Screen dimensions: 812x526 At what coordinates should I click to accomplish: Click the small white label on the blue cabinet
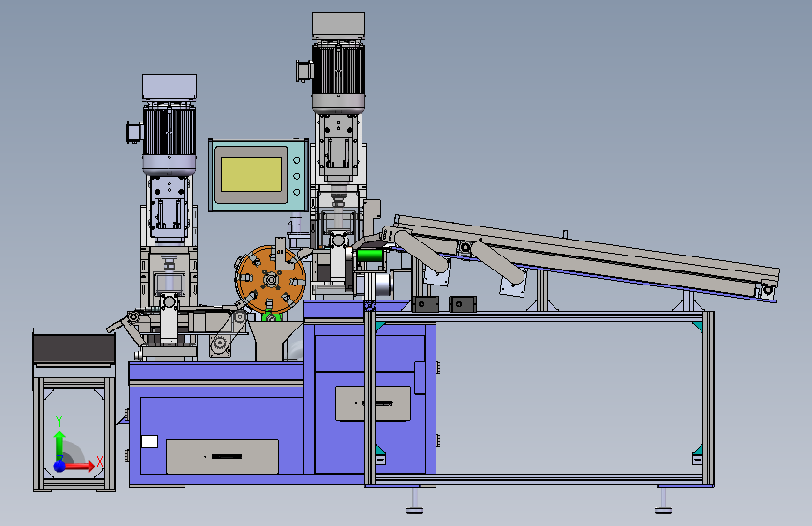click(x=150, y=442)
